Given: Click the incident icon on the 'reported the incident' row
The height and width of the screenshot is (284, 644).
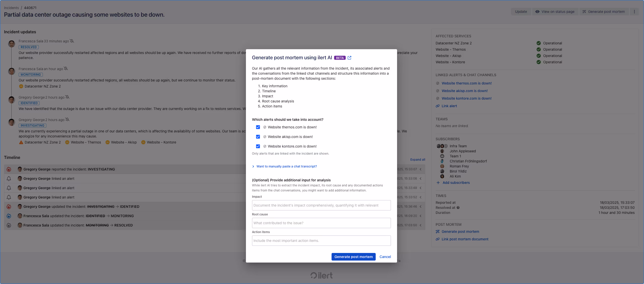Looking at the screenshot, I should click(9, 169).
